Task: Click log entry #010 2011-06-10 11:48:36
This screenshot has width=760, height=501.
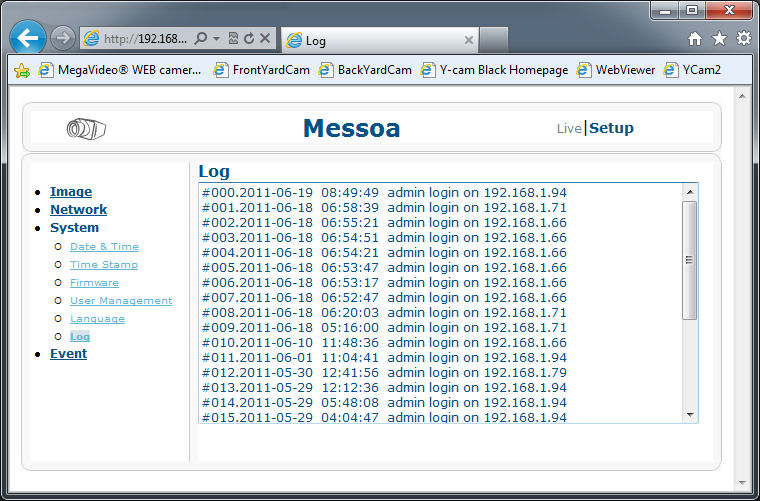Action: (x=384, y=343)
